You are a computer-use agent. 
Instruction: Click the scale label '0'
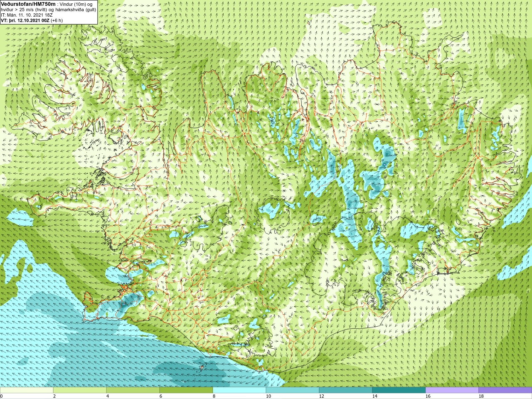coord(1,396)
